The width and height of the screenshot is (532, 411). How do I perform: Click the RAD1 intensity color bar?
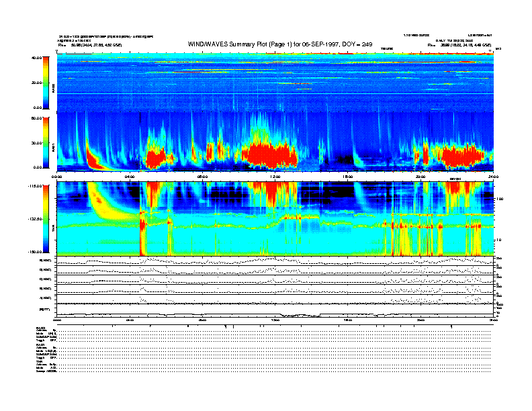click(x=46, y=143)
